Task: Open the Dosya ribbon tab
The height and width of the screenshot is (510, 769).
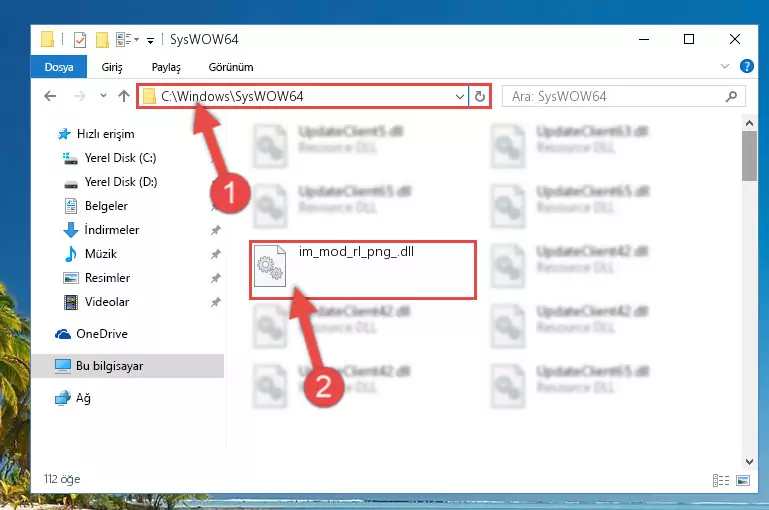Action: 59,67
